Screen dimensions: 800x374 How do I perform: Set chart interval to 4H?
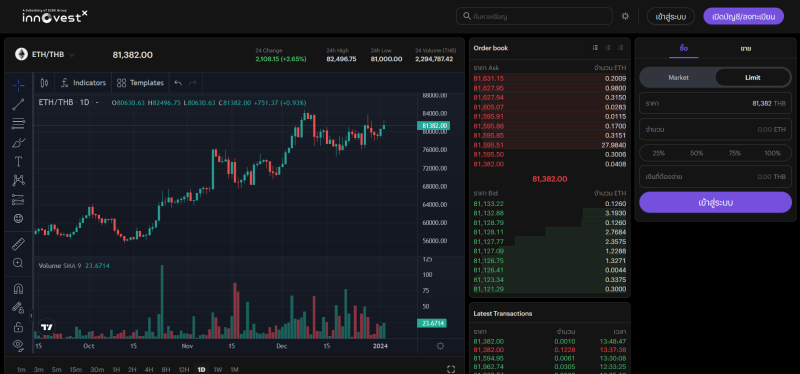(x=148, y=369)
